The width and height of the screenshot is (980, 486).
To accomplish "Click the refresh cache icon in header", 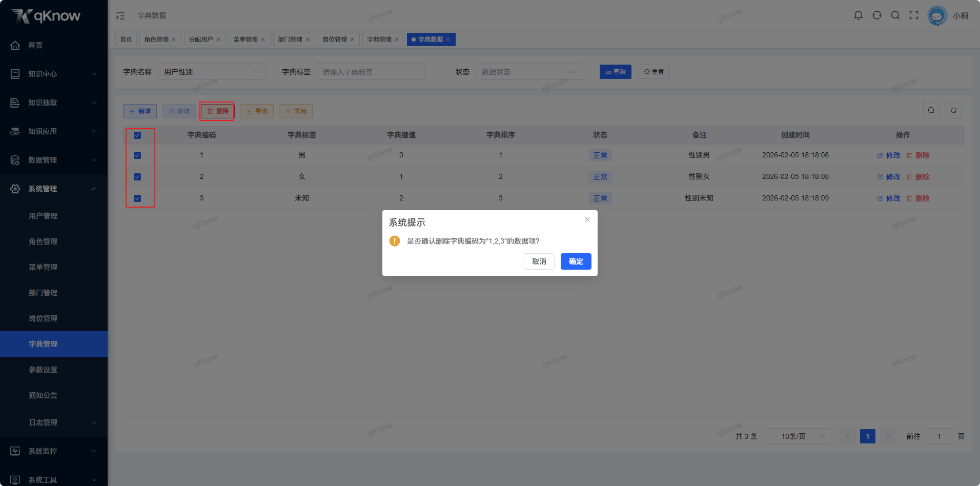I will click(x=877, y=15).
